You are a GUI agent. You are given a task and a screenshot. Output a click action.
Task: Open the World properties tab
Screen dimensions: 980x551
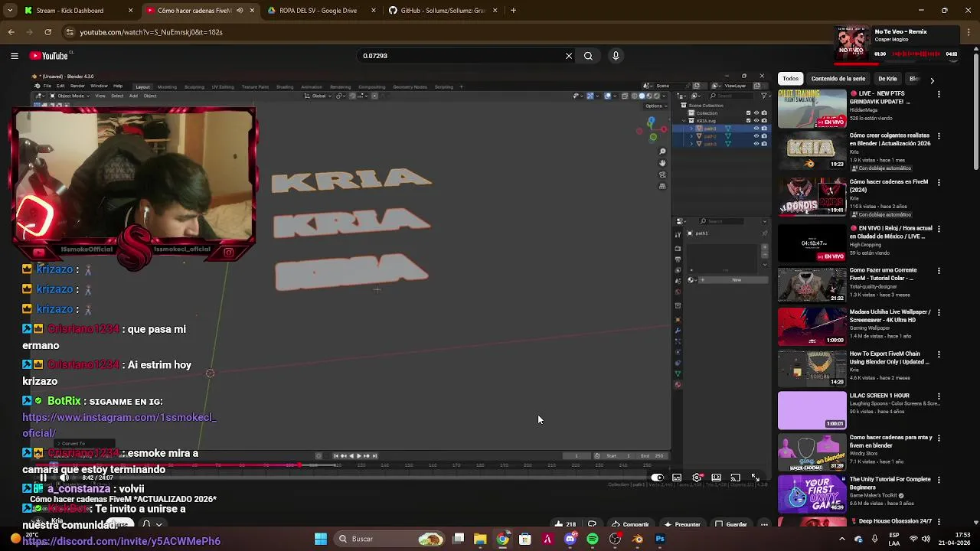(x=678, y=291)
